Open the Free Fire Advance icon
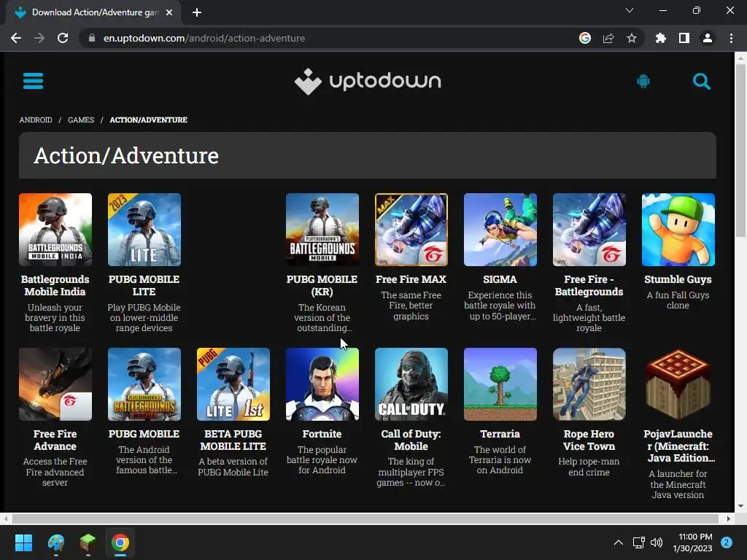Screen dimensions: 747x560 point(55,384)
